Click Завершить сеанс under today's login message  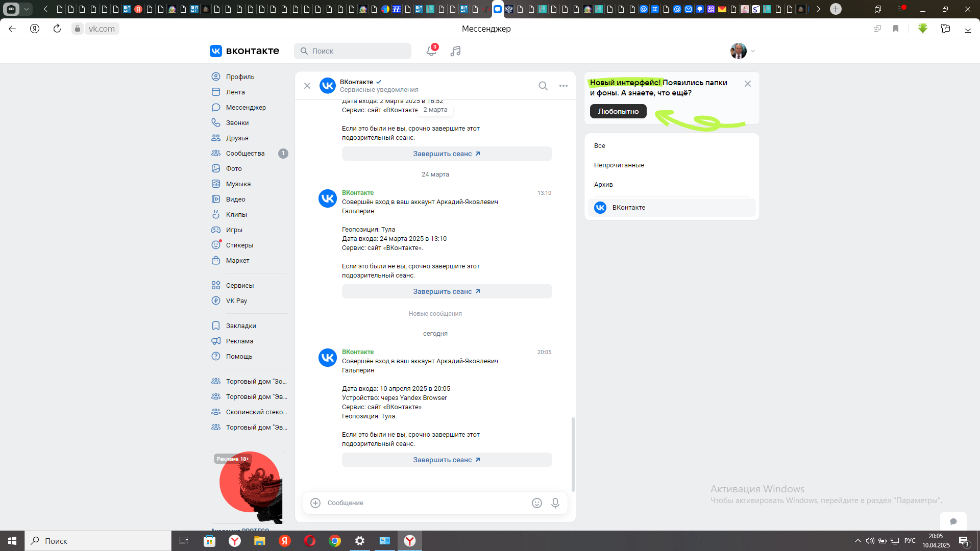447,460
